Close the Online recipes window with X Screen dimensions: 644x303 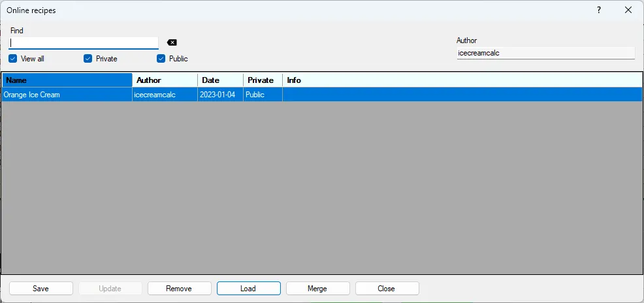(x=628, y=10)
